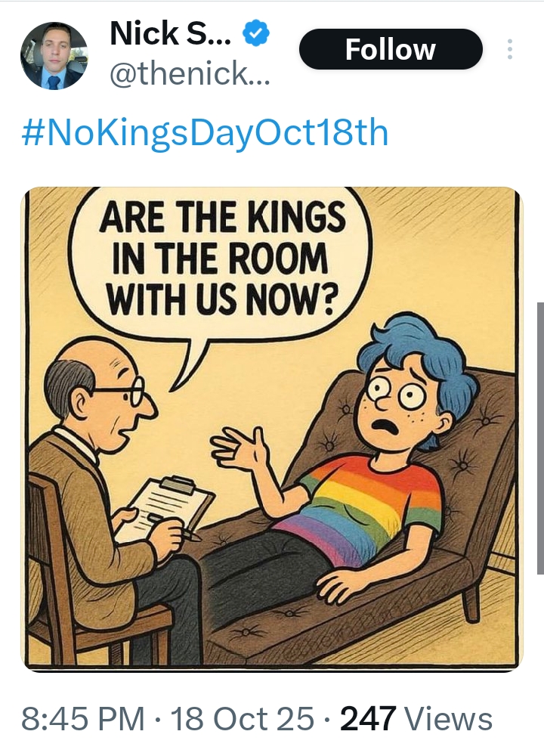Screen dimensions: 544x756
Task: Click the vertical scrollbar at right edge
Action: pyautogui.click(x=540, y=438)
